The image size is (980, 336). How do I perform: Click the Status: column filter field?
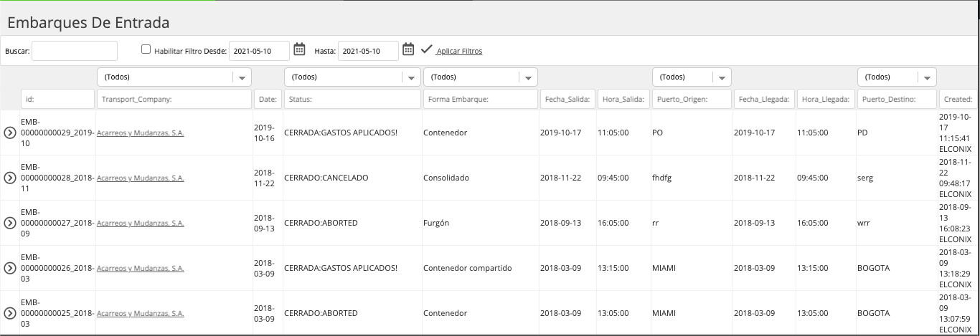(352, 99)
